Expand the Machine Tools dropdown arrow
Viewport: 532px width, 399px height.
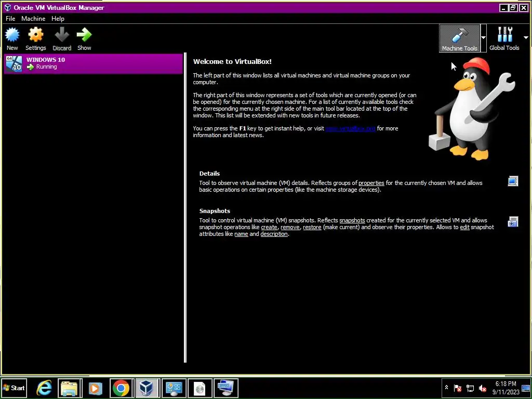point(484,37)
